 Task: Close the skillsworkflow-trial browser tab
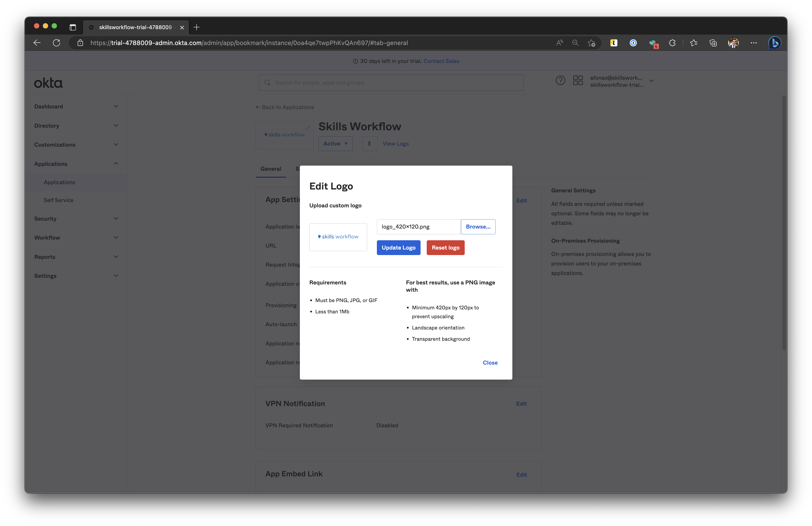click(x=182, y=27)
